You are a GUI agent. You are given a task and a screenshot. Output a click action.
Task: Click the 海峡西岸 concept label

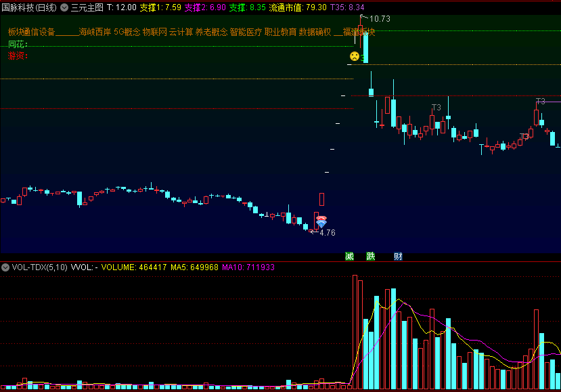95,32
